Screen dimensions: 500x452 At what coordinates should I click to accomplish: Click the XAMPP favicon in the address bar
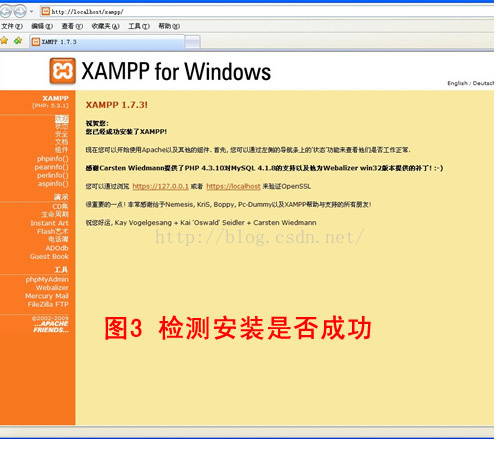tap(46, 12)
